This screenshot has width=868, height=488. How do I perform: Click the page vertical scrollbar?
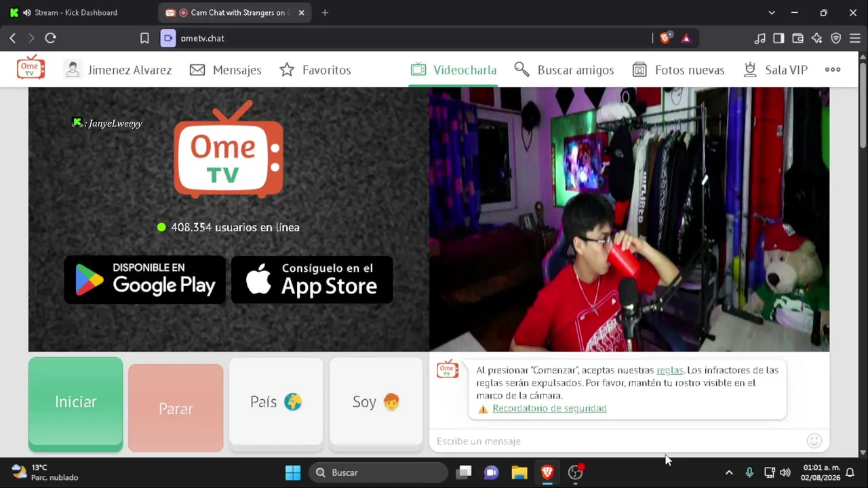click(863, 105)
